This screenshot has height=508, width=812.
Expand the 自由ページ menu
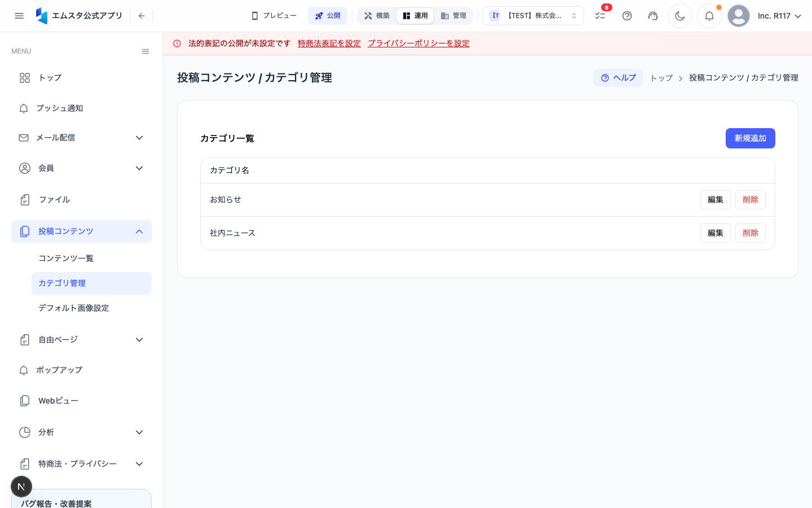point(81,340)
